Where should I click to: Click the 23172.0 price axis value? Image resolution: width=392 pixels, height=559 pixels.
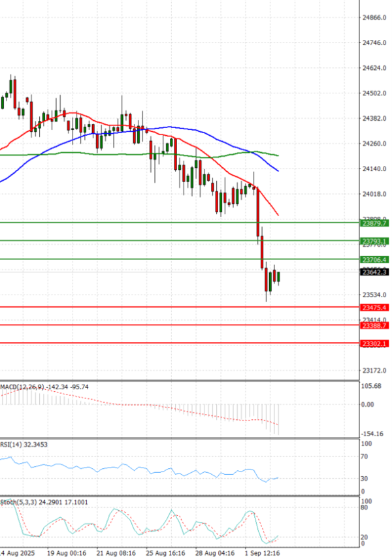[x=374, y=371]
